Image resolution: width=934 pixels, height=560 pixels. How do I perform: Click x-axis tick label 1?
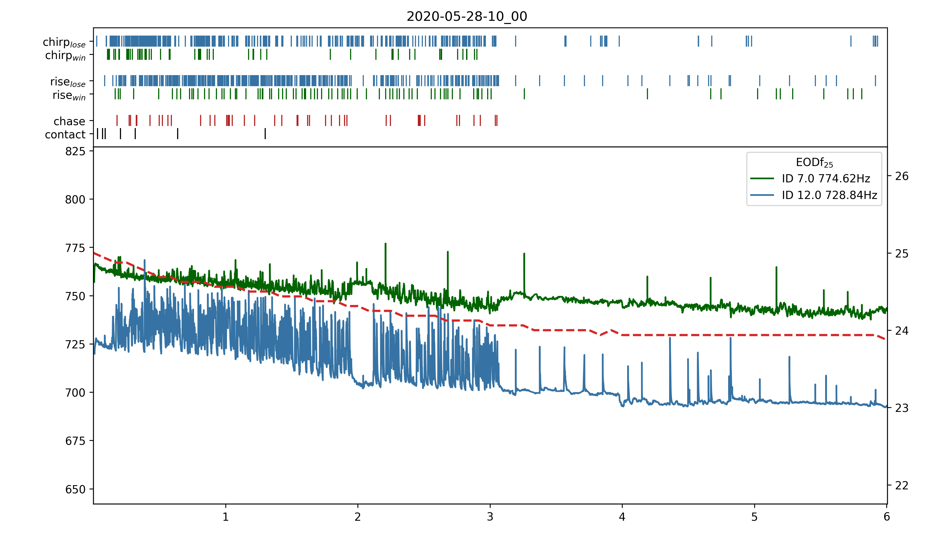226,517
